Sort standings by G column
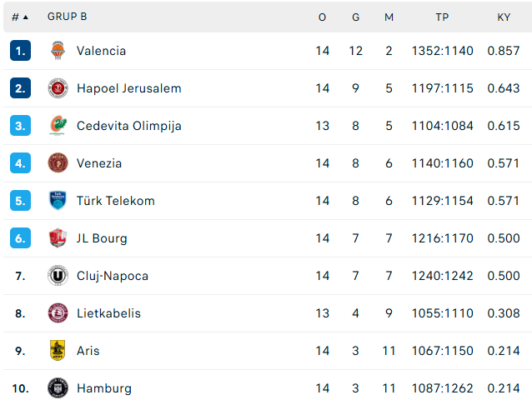The image size is (532, 405). (x=355, y=17)
